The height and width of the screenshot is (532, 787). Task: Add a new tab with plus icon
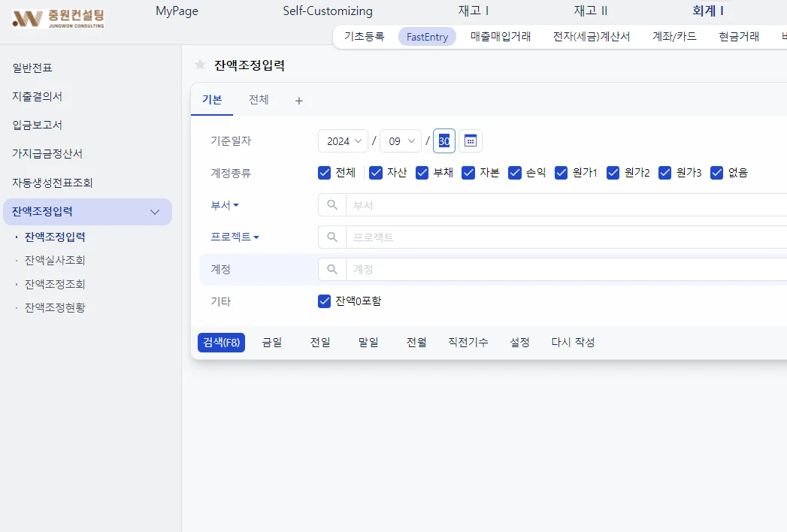[298, 101]
